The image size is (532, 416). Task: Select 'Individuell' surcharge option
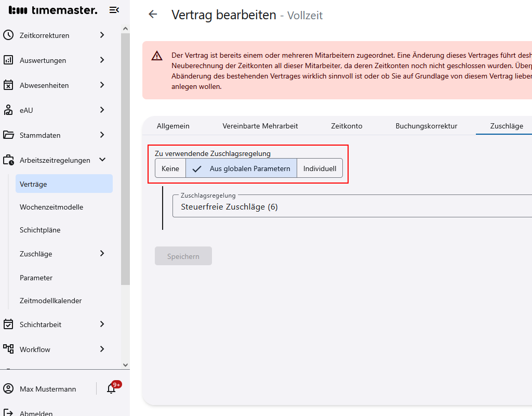click(320, 168)
